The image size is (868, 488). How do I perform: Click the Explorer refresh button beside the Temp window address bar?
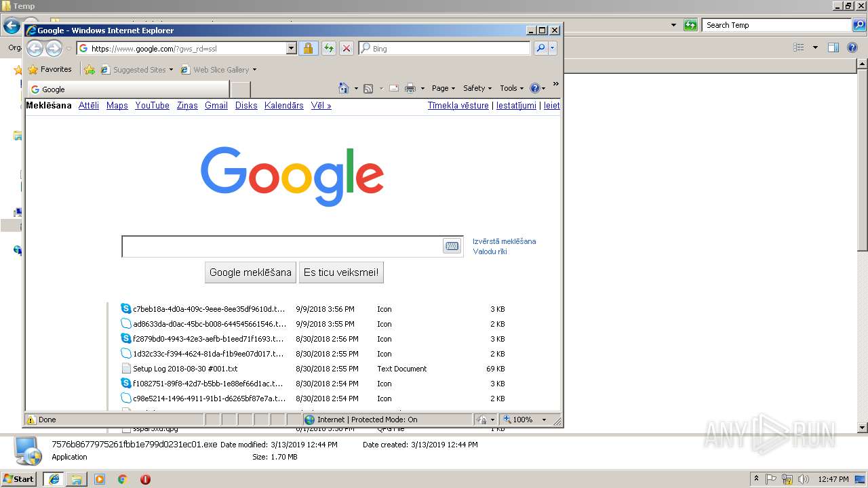[690, 25]
